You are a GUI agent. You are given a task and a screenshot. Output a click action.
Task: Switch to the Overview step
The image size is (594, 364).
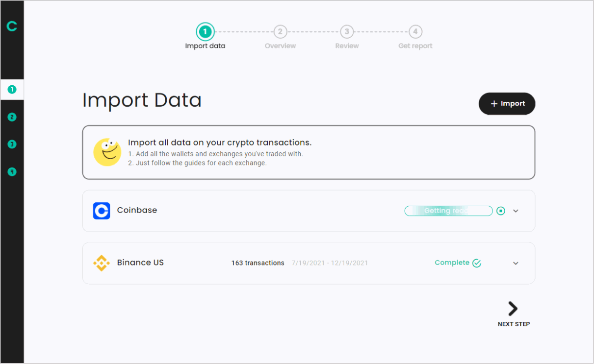[x=280, y=32]
